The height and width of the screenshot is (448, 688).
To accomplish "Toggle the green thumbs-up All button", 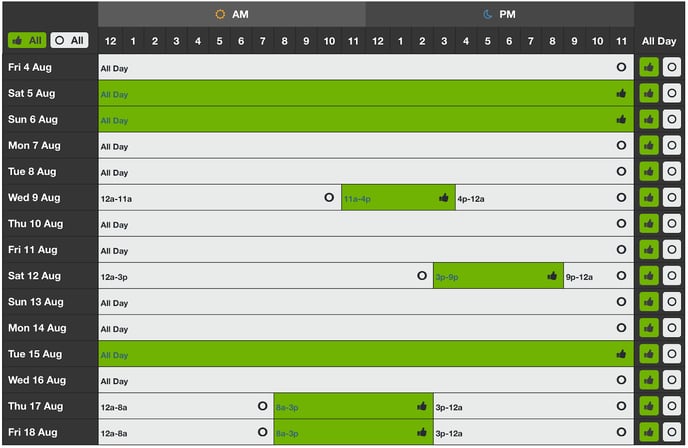I will [x=27, y=40].
